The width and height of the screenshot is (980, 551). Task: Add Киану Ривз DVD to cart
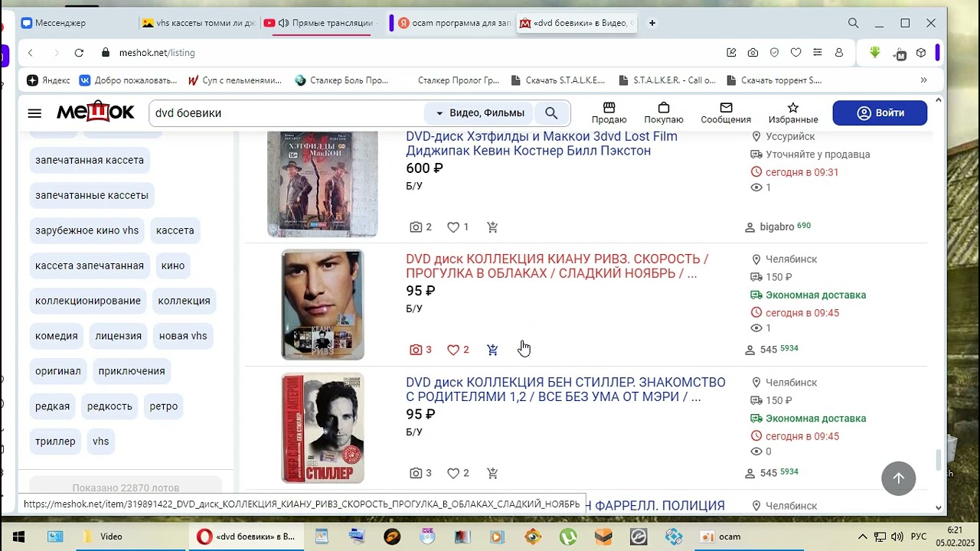492,350
